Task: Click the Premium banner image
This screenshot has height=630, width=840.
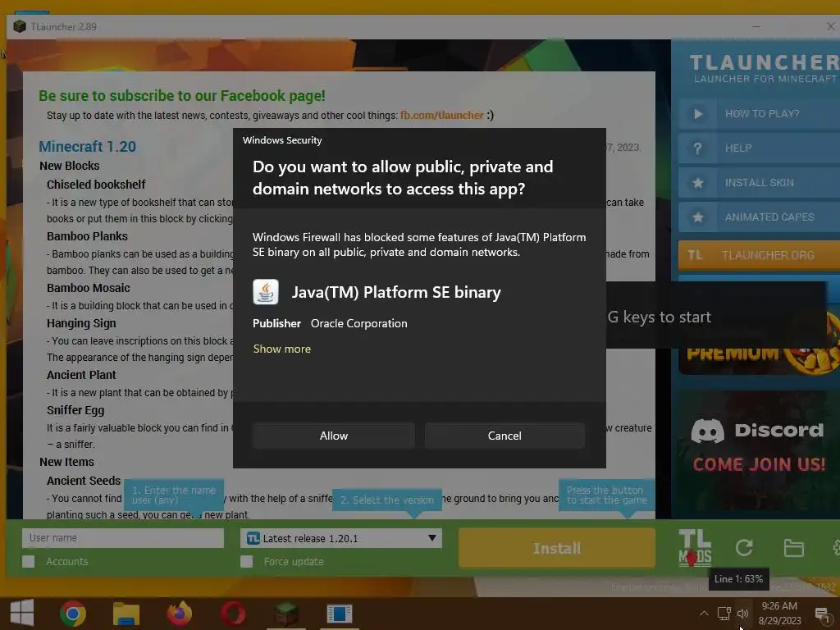Action: pyautogui.click(x=759, y=358)
